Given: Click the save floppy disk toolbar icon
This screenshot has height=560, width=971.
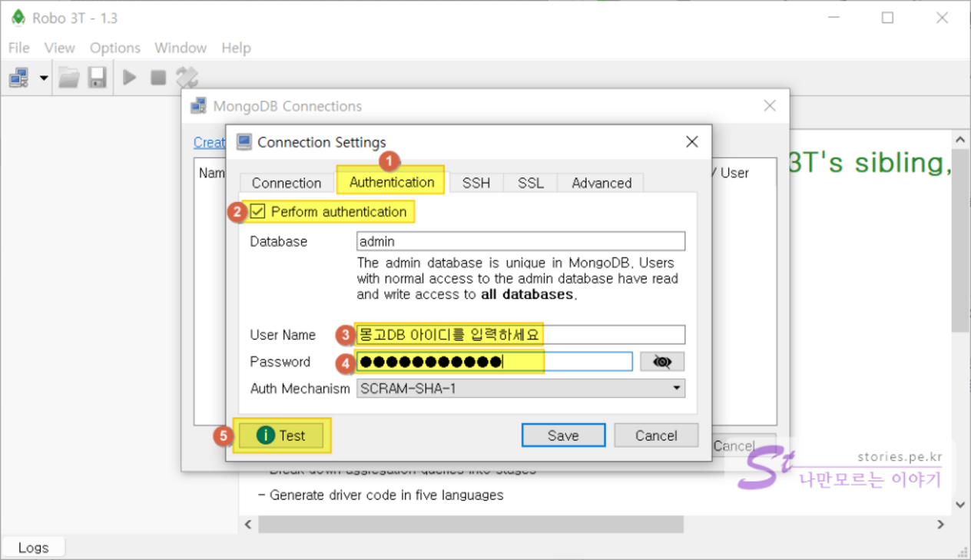Looking at the screenshot, I should [x=97, y=78].
